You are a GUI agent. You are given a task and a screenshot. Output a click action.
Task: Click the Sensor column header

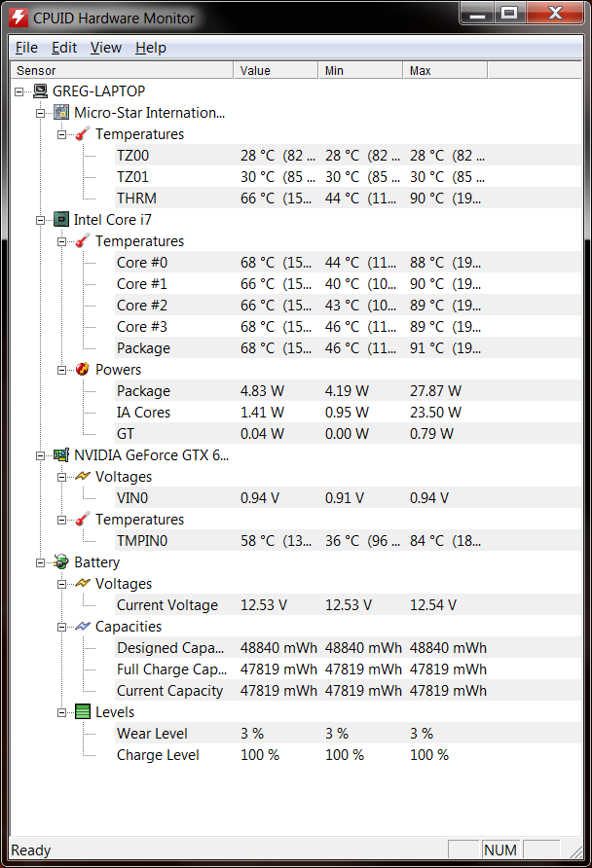(x=123, y=70)
